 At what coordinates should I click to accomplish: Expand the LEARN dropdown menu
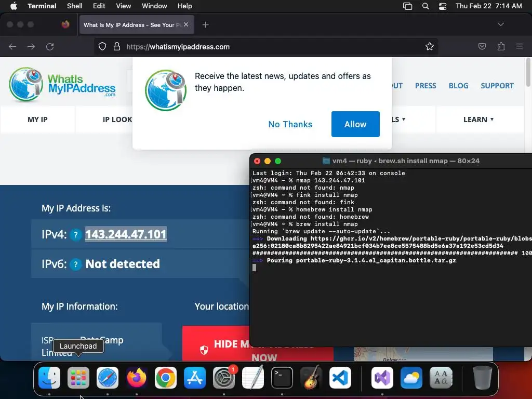(478, 119)
